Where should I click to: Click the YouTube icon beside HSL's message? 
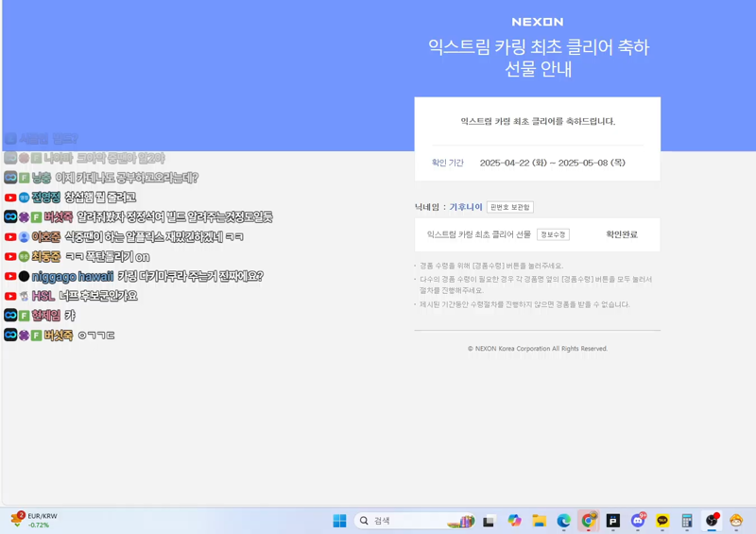(x=10, y=296)
